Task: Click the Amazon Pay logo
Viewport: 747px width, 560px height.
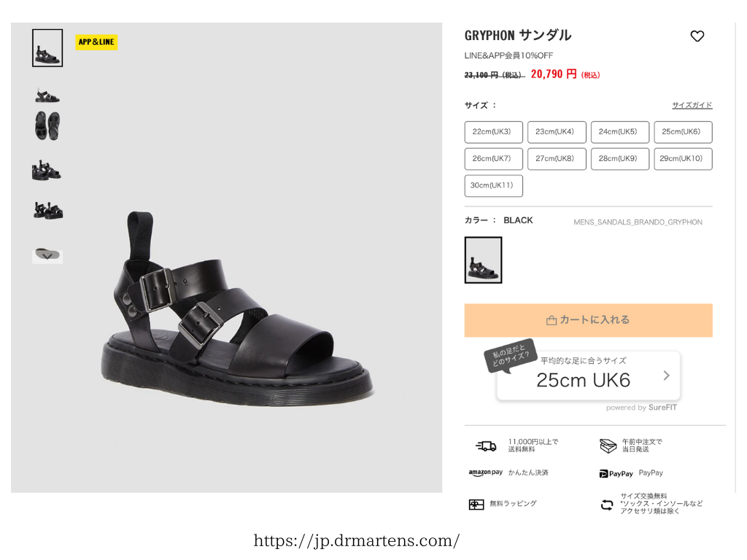Action: 485,472
